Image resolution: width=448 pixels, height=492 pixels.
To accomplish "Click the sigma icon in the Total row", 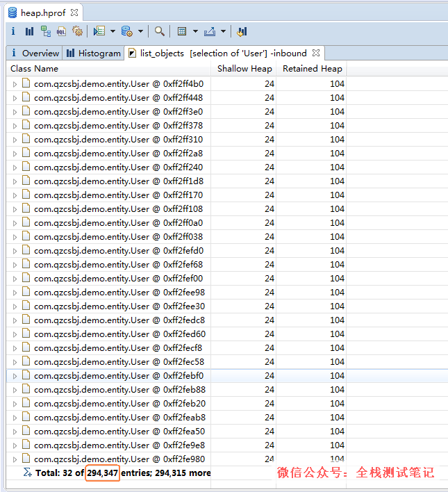I will pos(28,473).
